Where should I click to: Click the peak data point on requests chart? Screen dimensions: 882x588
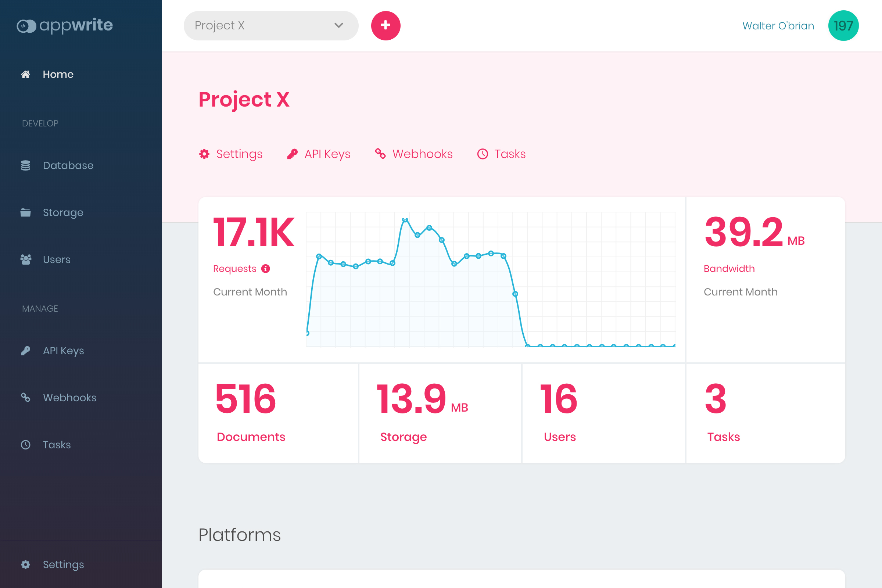(405, 220)
